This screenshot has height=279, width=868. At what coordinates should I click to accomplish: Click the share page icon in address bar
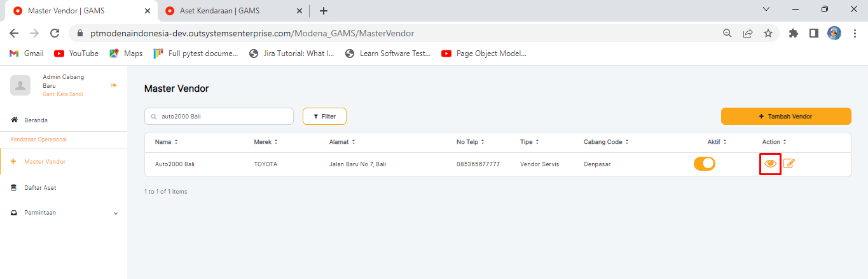pyautogui.click(x=748, y=33)
